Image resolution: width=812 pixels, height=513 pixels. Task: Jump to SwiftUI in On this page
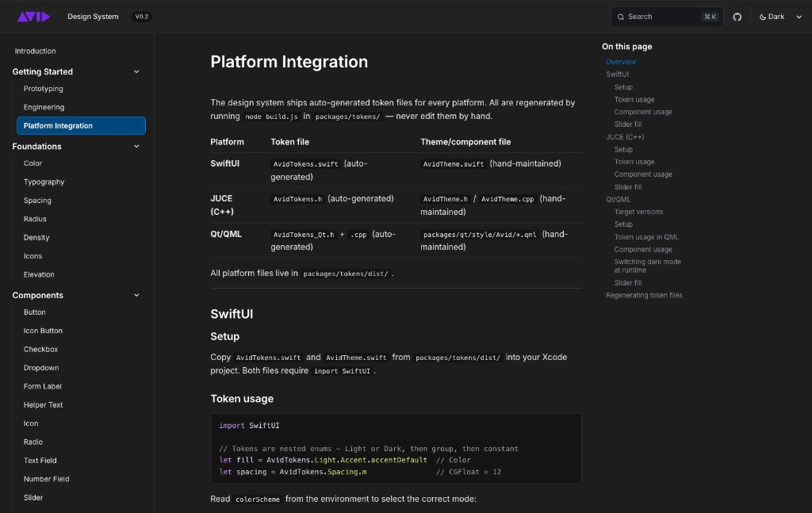point(617,74)
